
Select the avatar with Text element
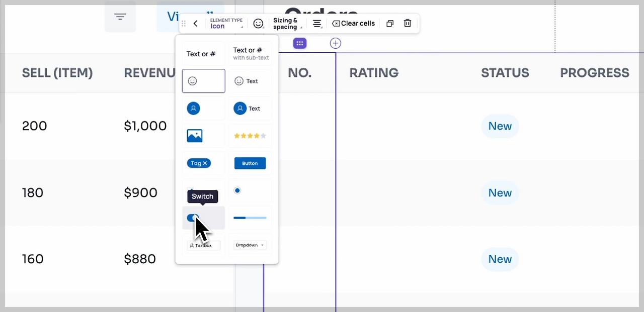250,108
